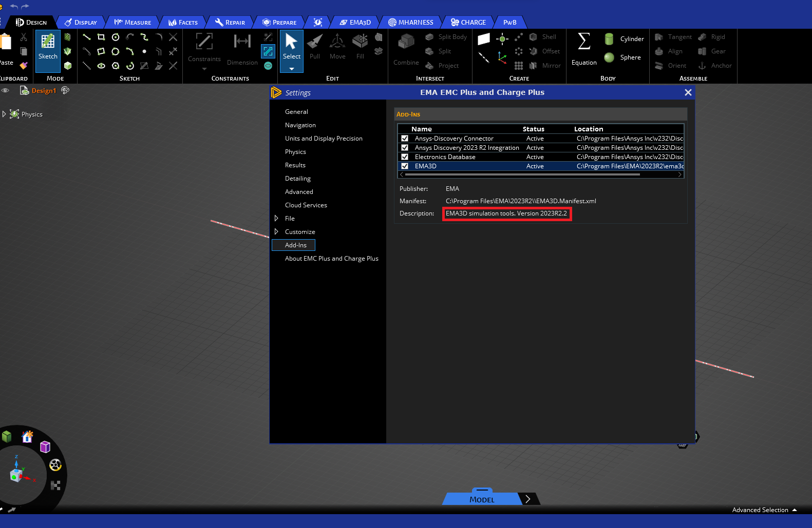Open the Constraints dropdown arrow
The width and height of the screenshot is (812, 528).
204,69
